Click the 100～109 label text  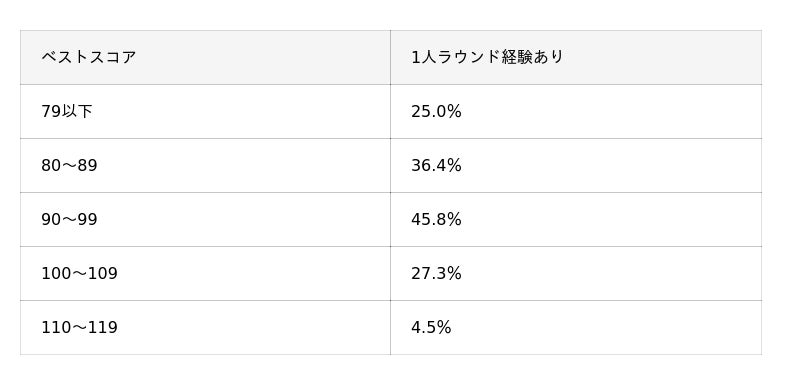tap(80, 273)
